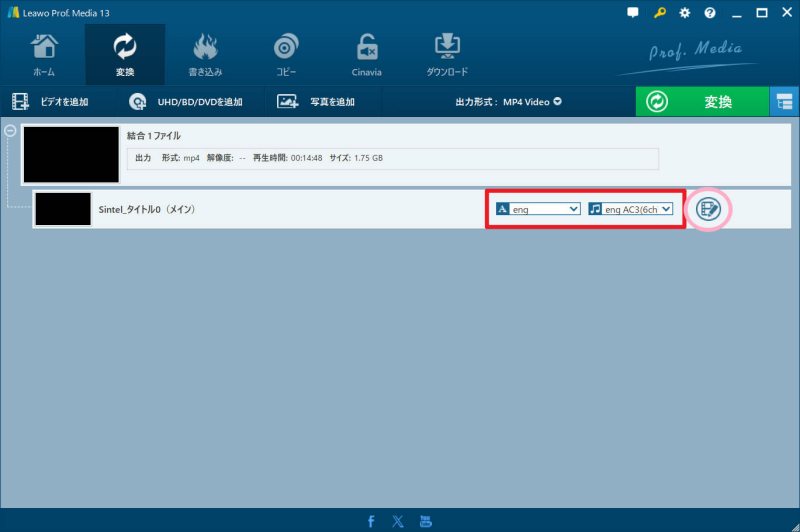Collapse the merged file group

10,130
